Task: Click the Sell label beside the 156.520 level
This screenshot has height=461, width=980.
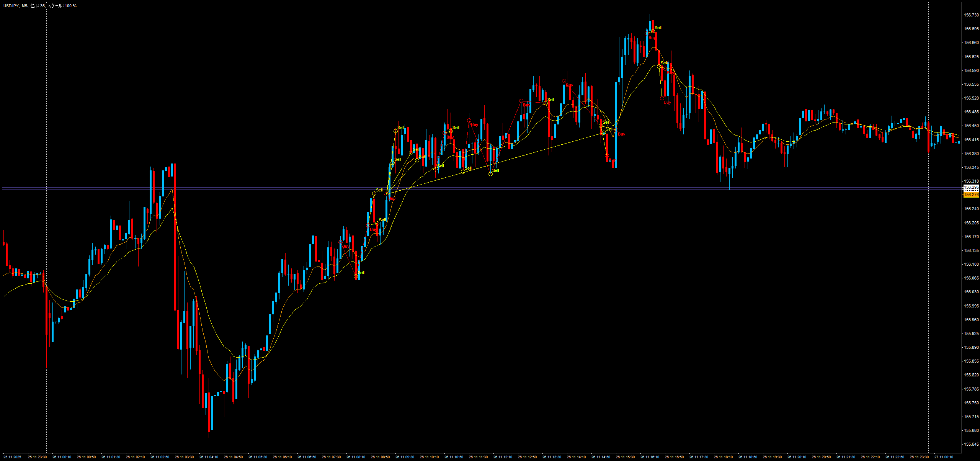Action: tap(550, 100)
